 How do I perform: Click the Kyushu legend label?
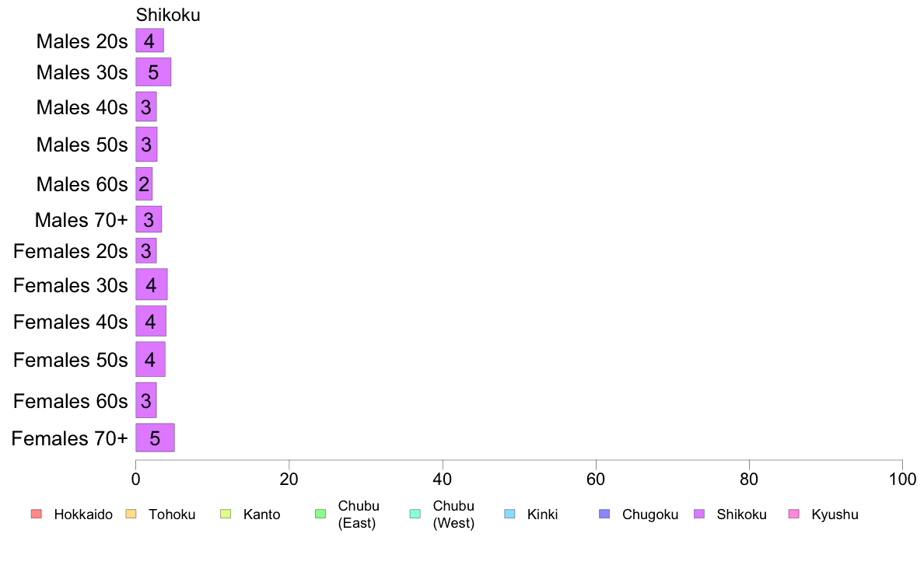pyautogui.click(x=835, y=514)
